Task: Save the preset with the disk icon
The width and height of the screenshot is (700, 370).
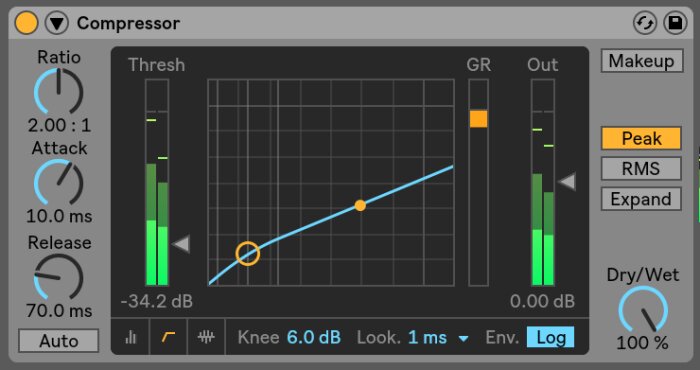Action: [x=675, y=23]
